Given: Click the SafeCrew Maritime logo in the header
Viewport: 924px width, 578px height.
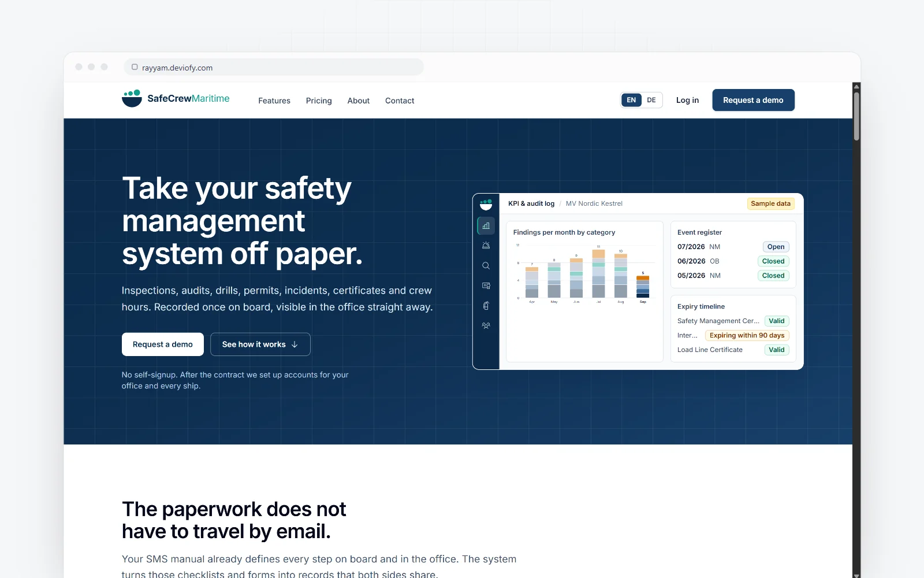Looking at the screenshot, I should tap(176, 99).
